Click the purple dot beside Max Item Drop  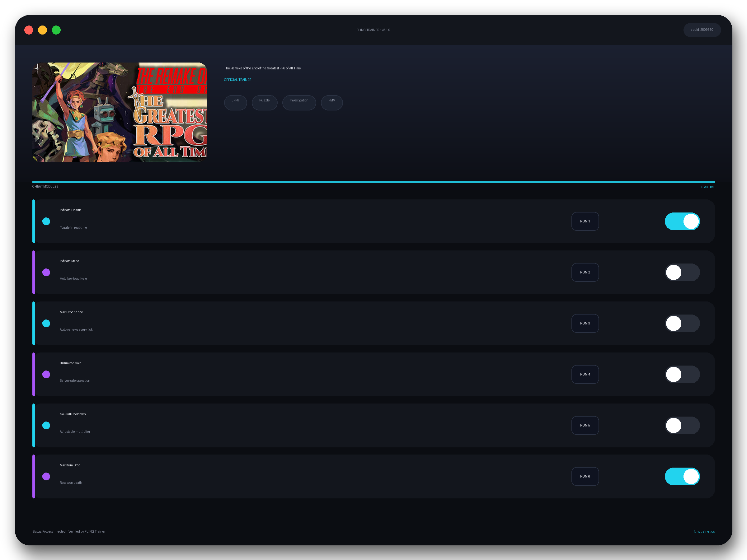pos(46,476)
